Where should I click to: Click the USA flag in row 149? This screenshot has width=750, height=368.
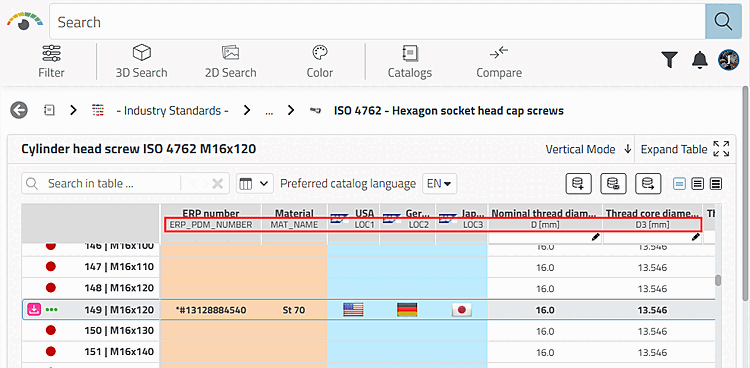[x=353, y=310]
